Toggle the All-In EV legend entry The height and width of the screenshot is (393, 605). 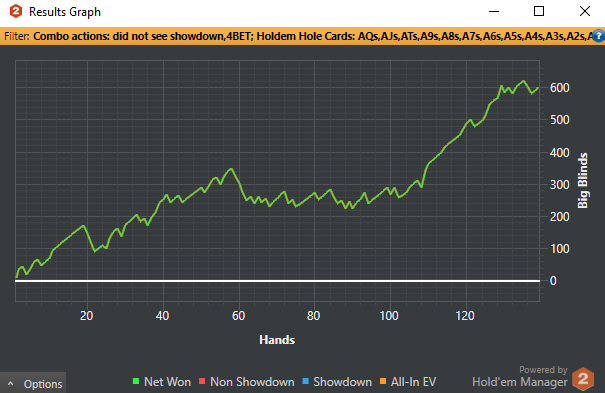[x=408, y=382]
